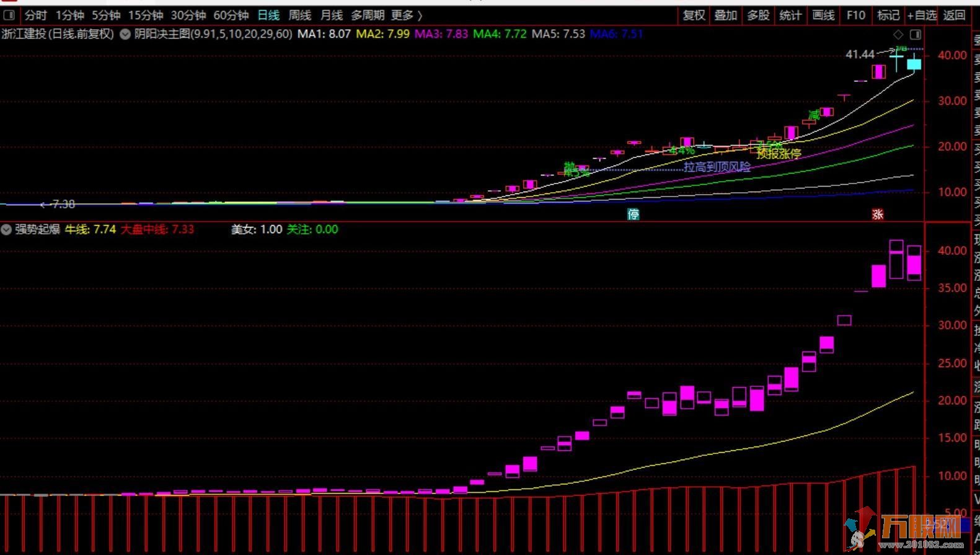Expand 更多 time period options
The width and height of the screenshot is (980, 555).
tap(406, 15)
